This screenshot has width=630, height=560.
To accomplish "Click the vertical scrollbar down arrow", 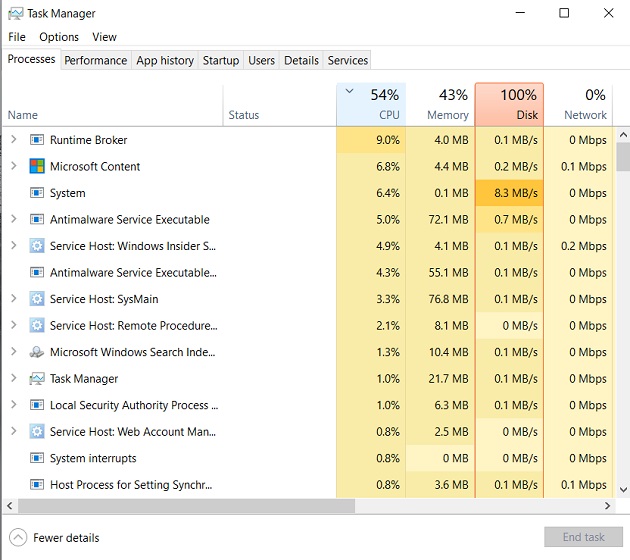I will click(x=623, y=490).
